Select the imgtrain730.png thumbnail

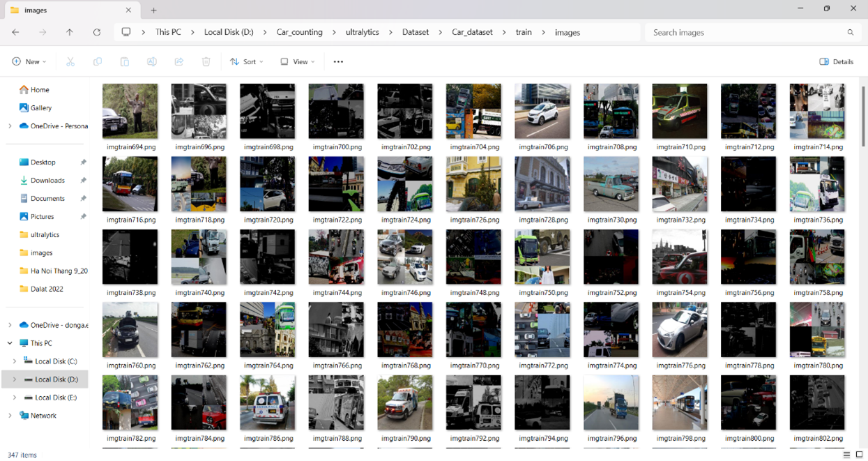(x=611, y=184)
